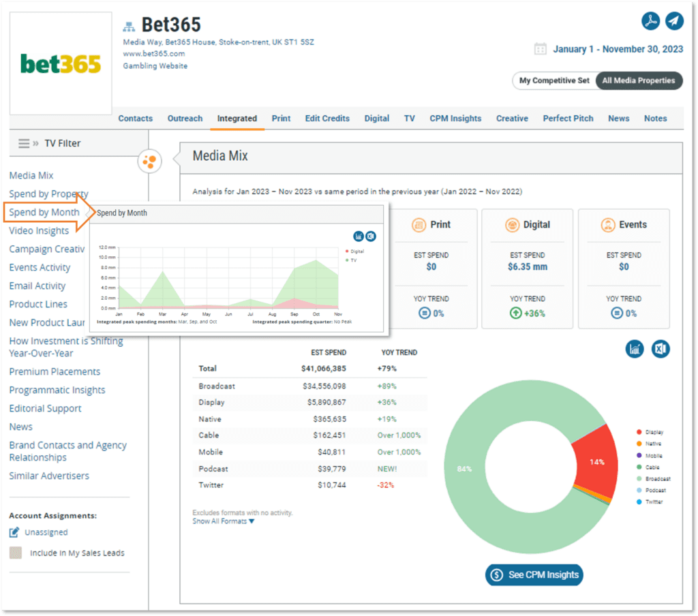Viewport: 698px width, 616px height.
Task: Toggle the TV legend dot in Spend by Month chart
Action: tap(347, 260)
